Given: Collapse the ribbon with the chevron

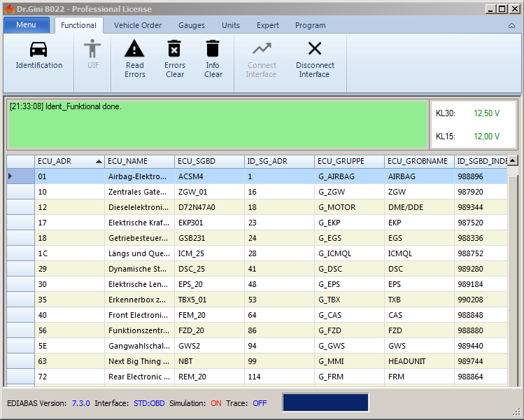Looking at the screenshot, I should click(x=511, y=26).
